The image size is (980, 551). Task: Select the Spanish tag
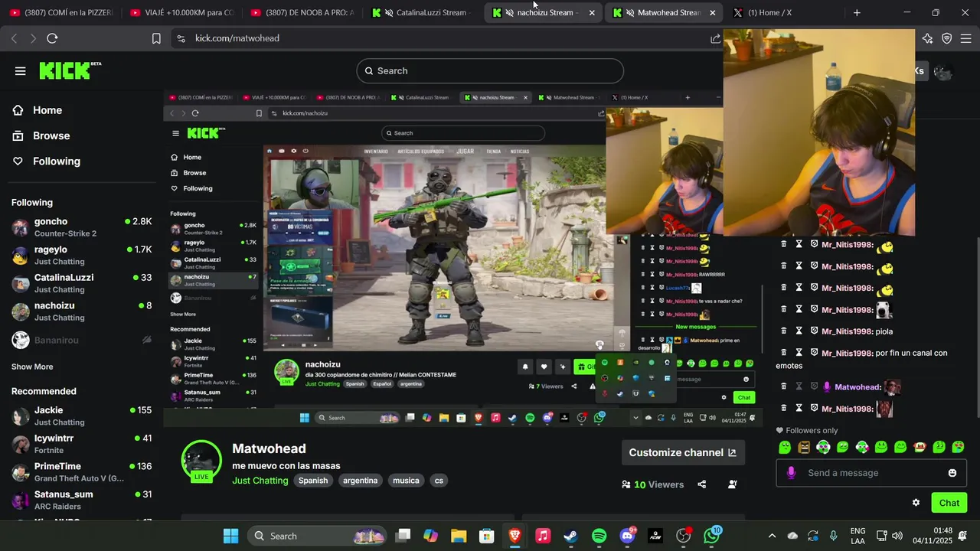pos(313,481)
